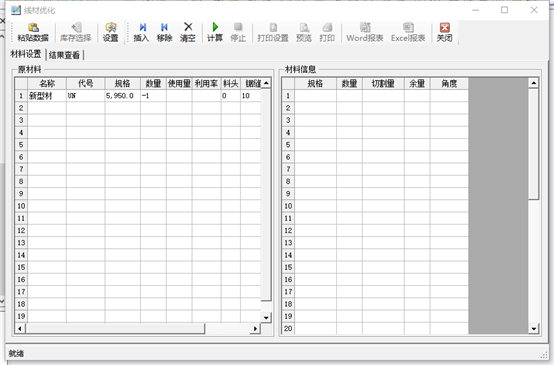Start optimization with 计算 play icon
Viewport: 554px width, 365px height.
215,32
